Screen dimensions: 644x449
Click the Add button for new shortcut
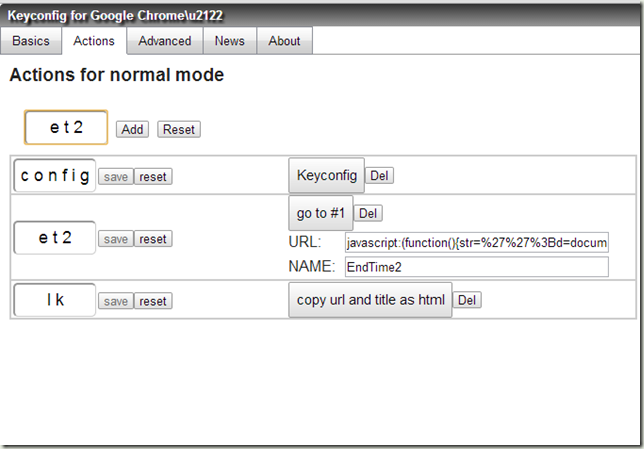(x=132, y=129)
